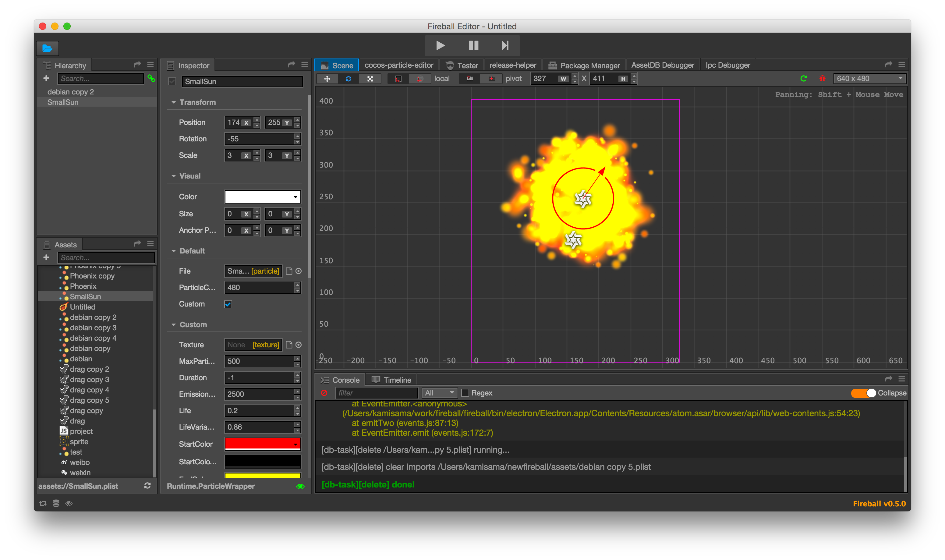Toggle the crossed-eye visibility icon at bottom left
This screenshot has height=560, width=945.
pos(69,503)
